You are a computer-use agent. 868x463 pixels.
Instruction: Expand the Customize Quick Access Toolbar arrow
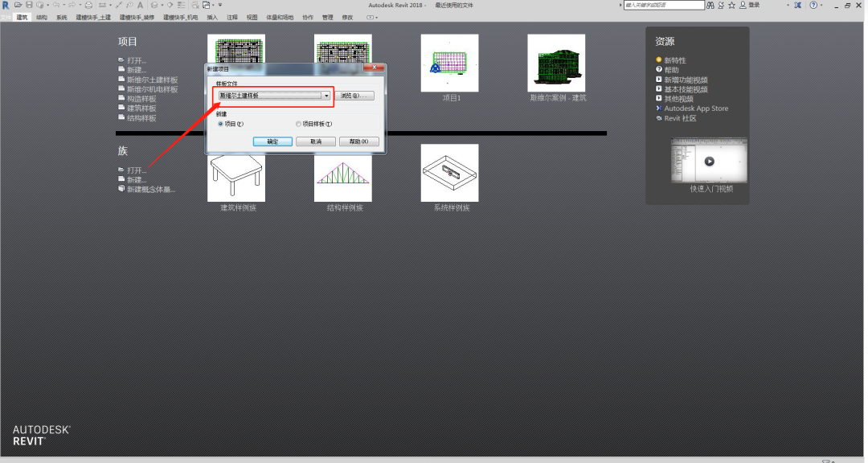[x=220, y=5]
